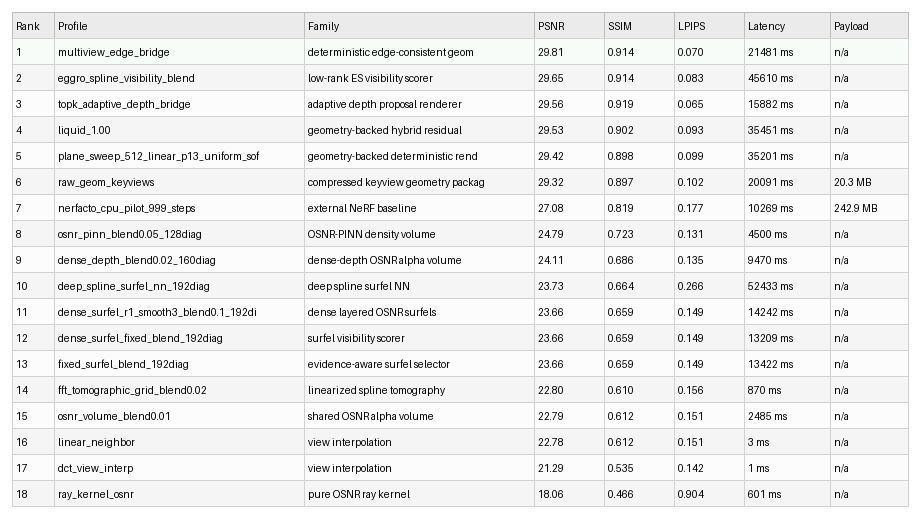Click family 'linearized spline tomography'
Image resolution: width=920 pixels, height=518 pixels.
tap(376, 390)
